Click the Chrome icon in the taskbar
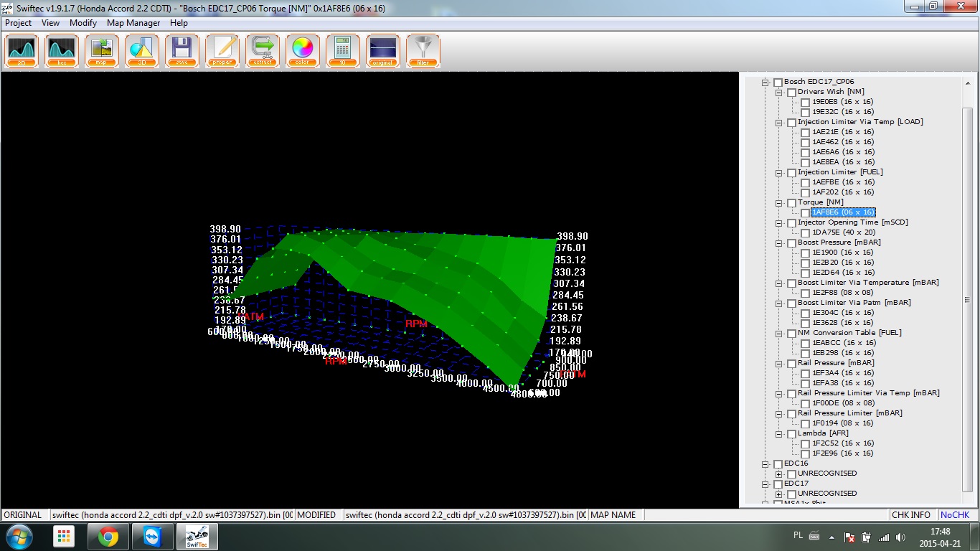Image resolution: width=980 pixels, height=551 pixels. click(x=109, y=537)
